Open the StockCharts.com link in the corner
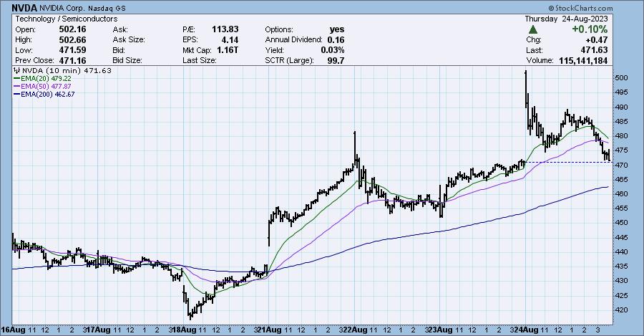Viewport: 644px width, 336px height. (x=580, y=8)
